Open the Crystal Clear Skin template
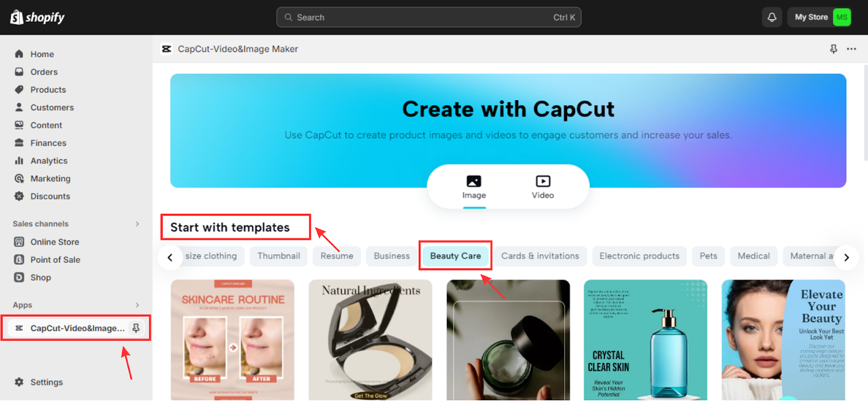 [x=646, y=340]
